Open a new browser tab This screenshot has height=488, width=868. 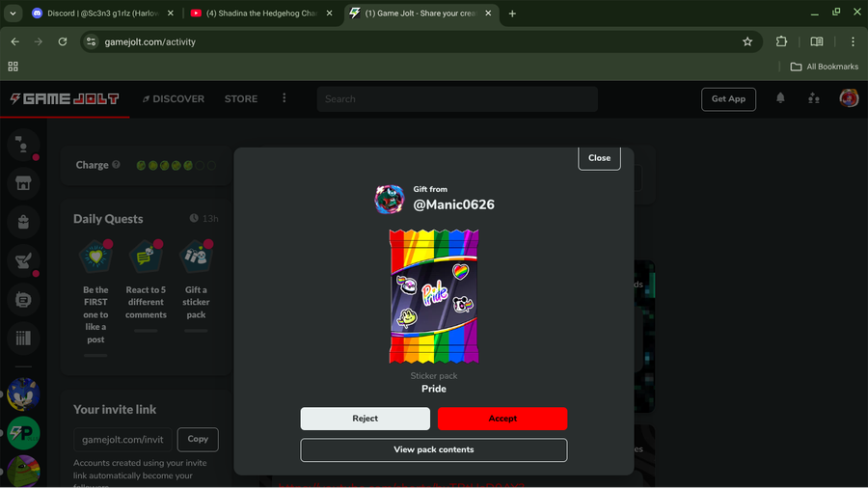pyautogui.click(x=512, y=14)
